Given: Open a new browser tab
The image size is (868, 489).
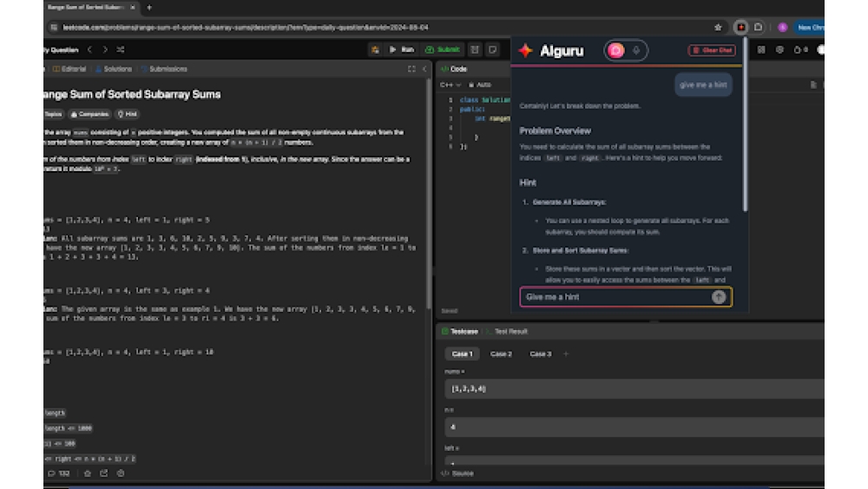Looking at the screenshot, I should click(x=149, y=7).
